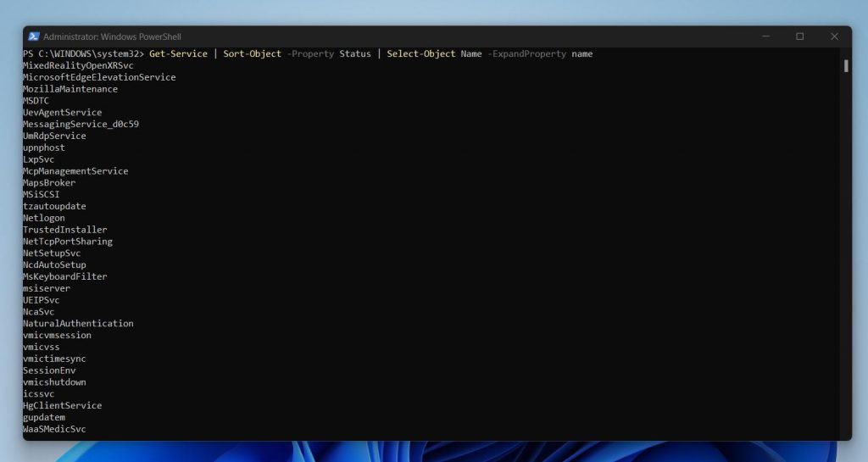
Task: Select the MicrosoftEdgeElevationService line
Action: [99, 77]
